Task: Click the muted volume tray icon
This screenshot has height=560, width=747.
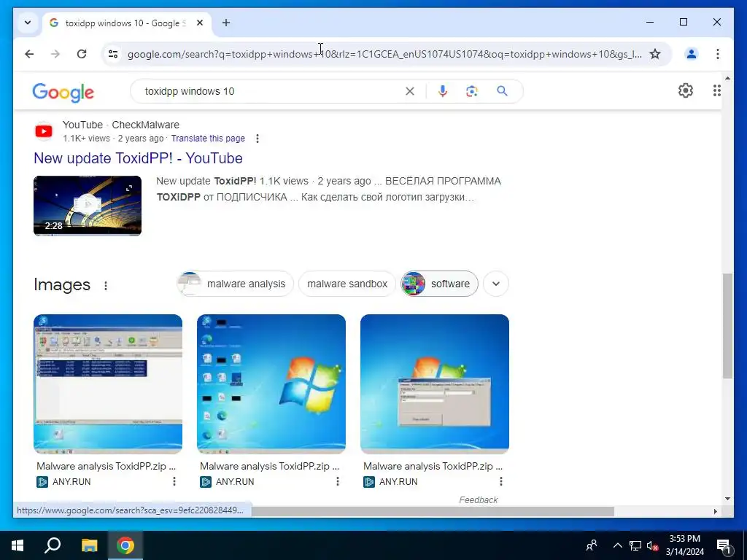Action: pyautogui.click(x=652, y=545)
